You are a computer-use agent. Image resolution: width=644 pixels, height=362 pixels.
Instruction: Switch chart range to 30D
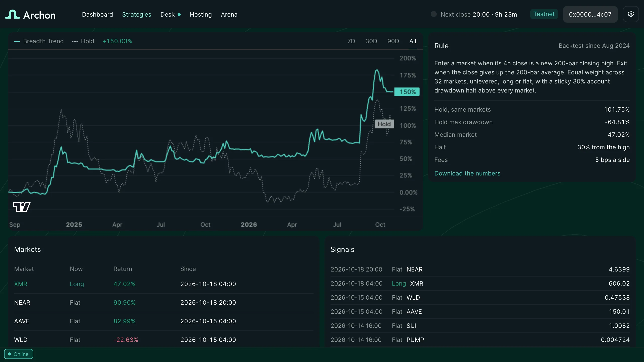coord(371,41)
